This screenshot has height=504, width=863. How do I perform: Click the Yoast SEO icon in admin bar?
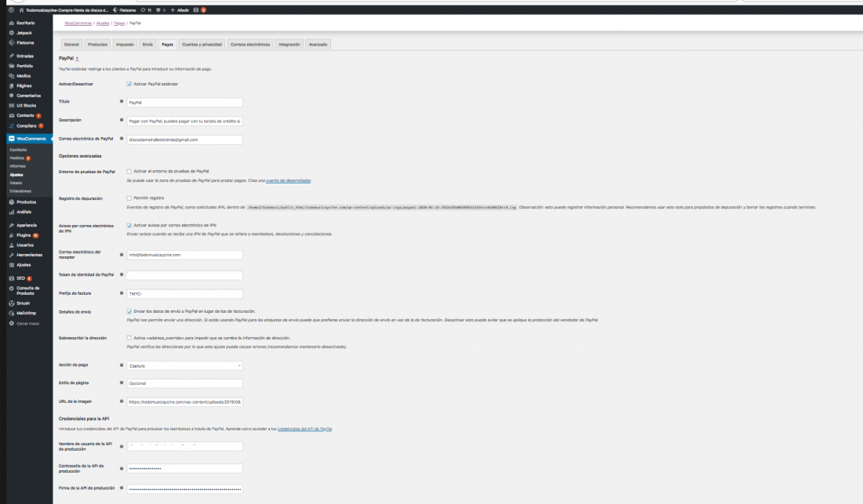click(x=195, y=10)
